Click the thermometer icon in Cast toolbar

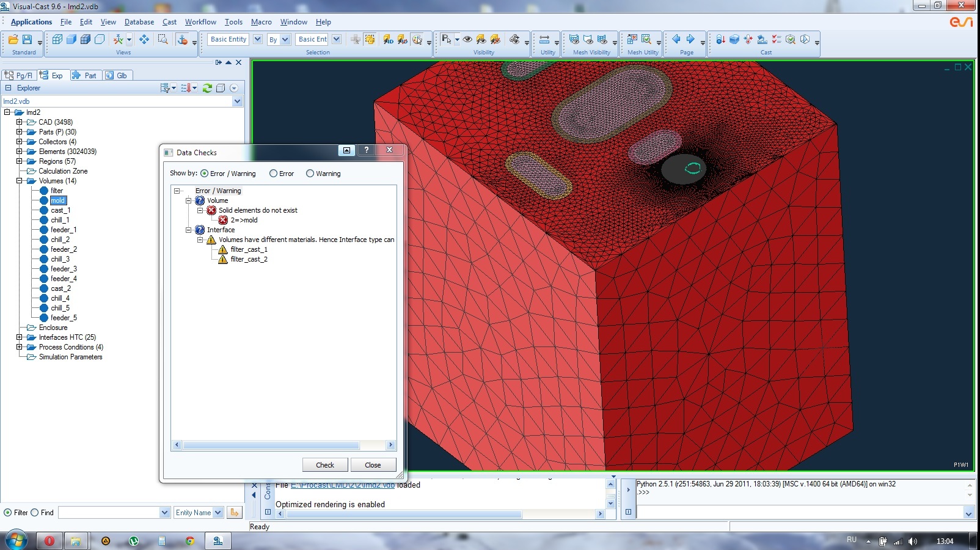point(748,39)
